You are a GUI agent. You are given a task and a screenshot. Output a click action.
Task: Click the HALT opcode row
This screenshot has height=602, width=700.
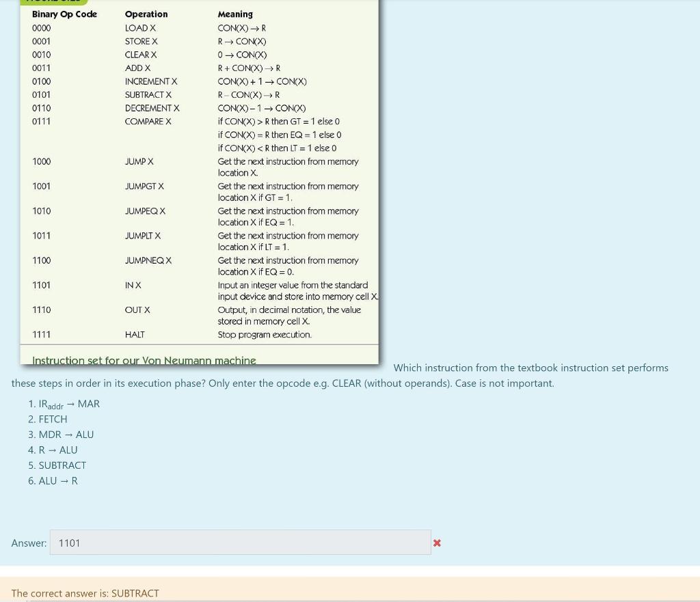tap(133, 334)
